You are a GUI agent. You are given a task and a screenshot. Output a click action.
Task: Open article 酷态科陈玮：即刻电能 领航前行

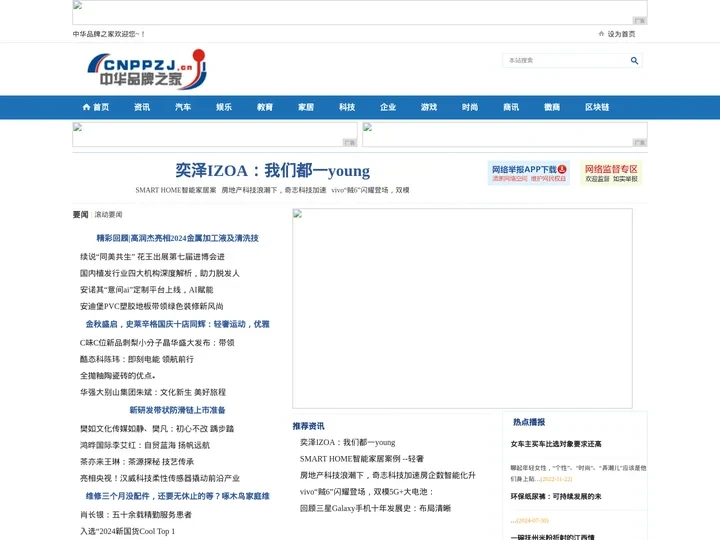pyautogui.click(x=137, y=359)
